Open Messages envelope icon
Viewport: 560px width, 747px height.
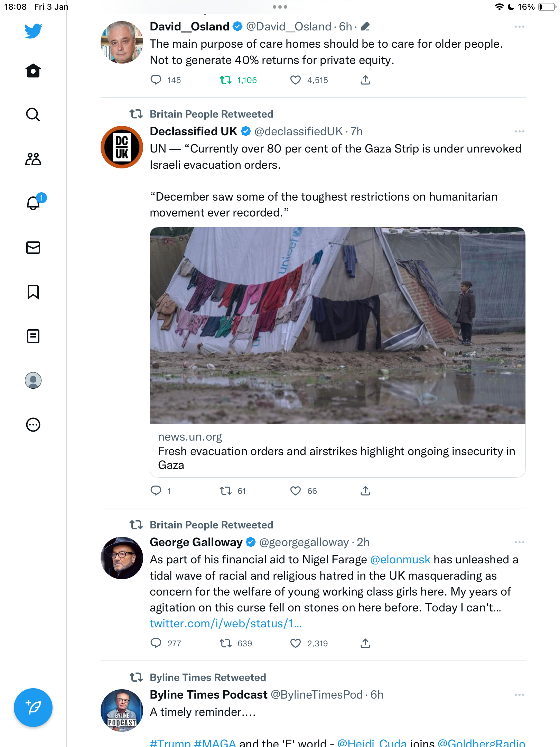33,248
